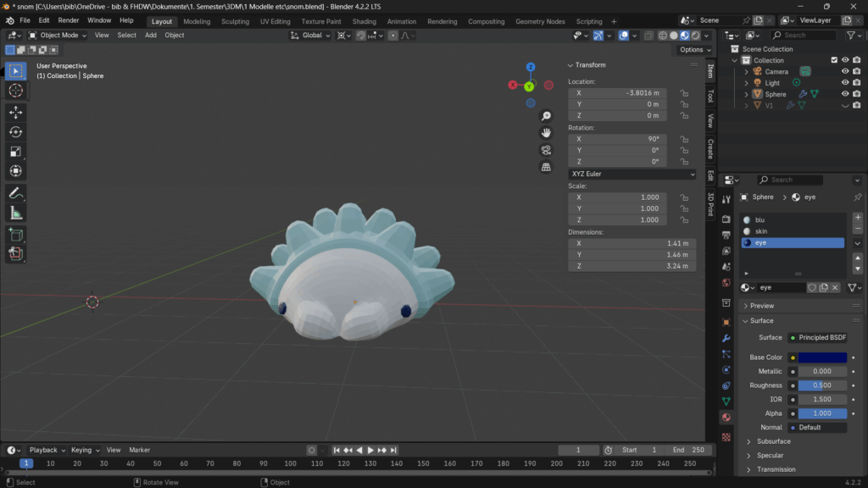Viewport: 868px width, 488px height.
Task: Switch to orthographic grid view icon
Action: tap(546, 167)
